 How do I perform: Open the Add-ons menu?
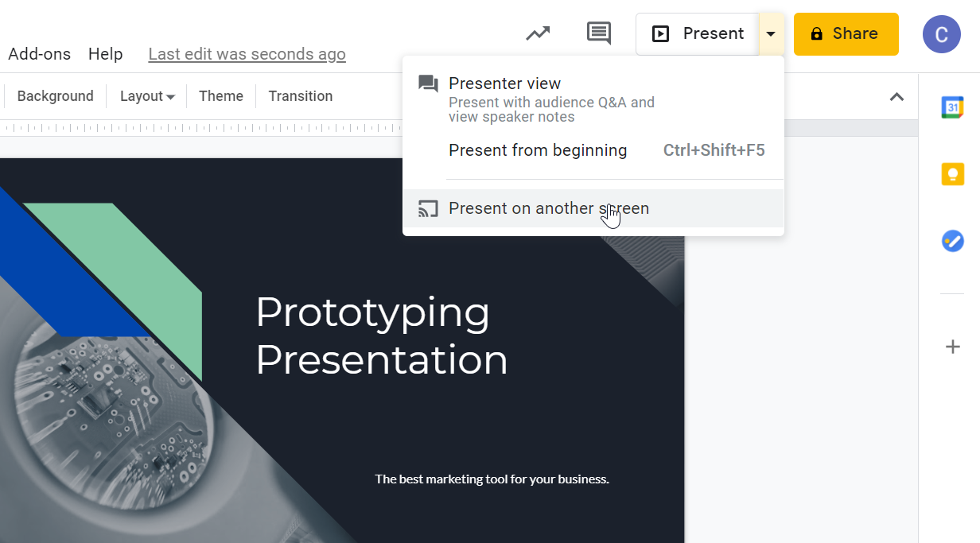coord(39,53)
